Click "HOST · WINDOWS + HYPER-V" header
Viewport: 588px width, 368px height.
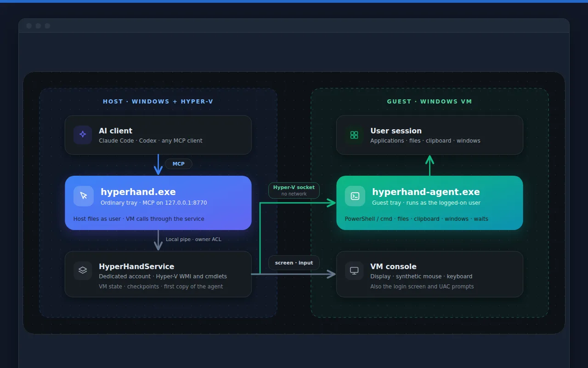[x=158, y=101]
